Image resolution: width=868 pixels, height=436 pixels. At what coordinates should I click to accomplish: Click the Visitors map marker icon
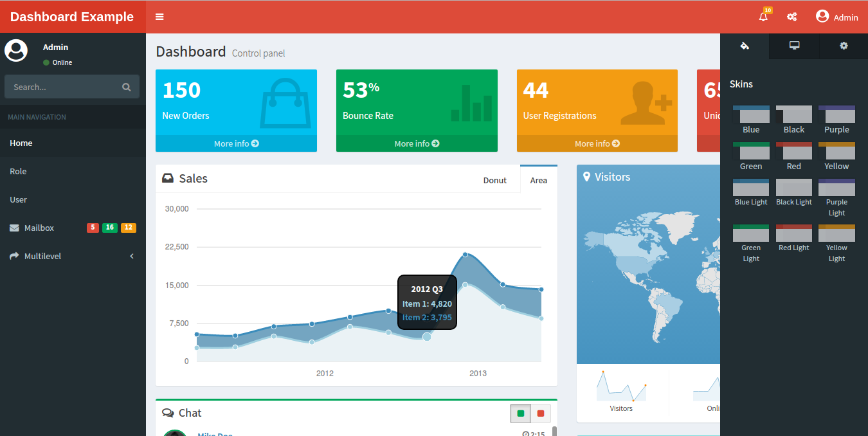pos(586,176)
